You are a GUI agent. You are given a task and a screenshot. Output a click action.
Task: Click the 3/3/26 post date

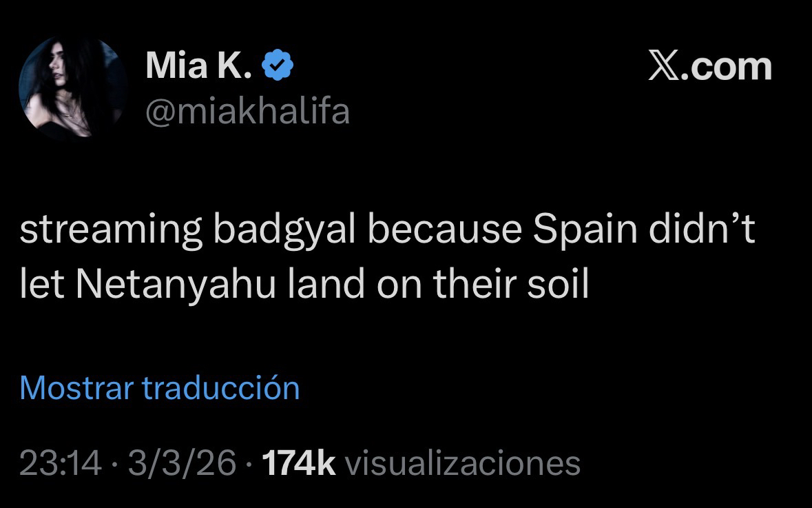click(181, 463)
